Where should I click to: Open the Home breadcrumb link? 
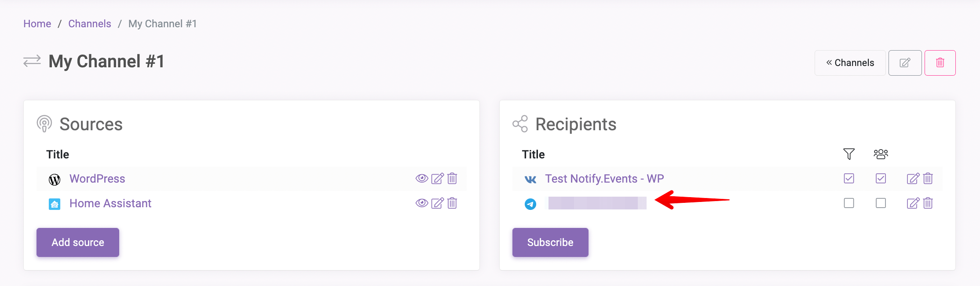click(x=37, y=23)
